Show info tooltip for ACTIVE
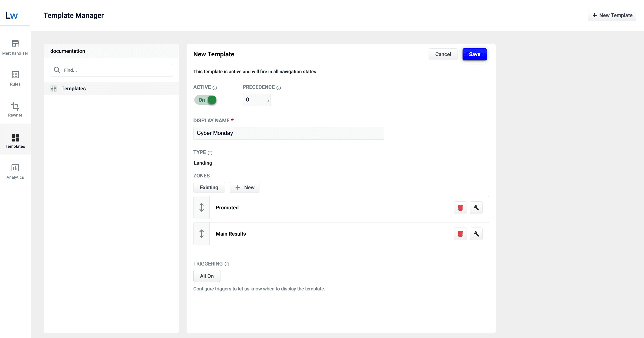Image resolution: width=644 pixels, height=338 pixels. [x=215, y=88]
